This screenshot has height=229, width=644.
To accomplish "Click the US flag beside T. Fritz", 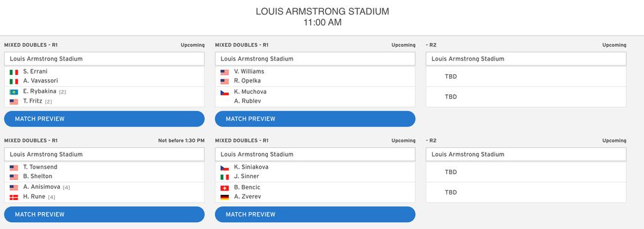I will (14, 101).
